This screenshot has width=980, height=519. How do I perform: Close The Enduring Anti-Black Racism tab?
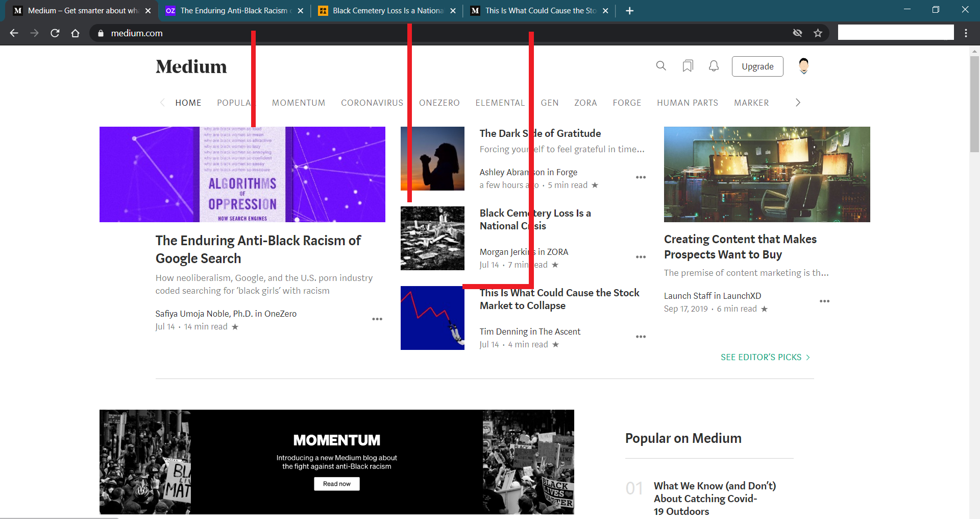[x=301, y=11]
